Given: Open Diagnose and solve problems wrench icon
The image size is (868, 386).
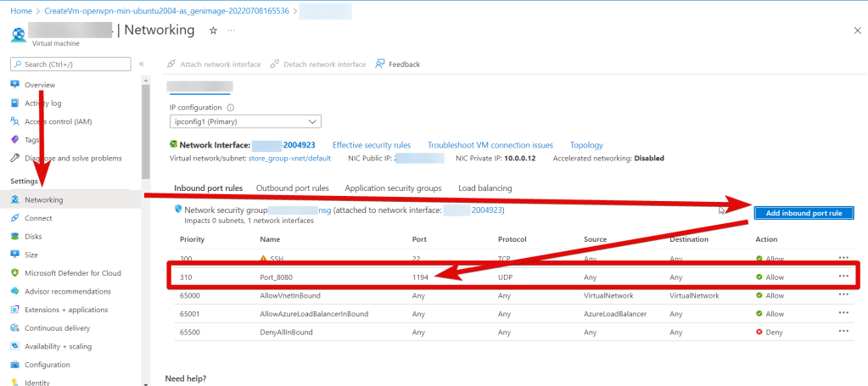Looking at the screenshot, I should tap(15, 158).
